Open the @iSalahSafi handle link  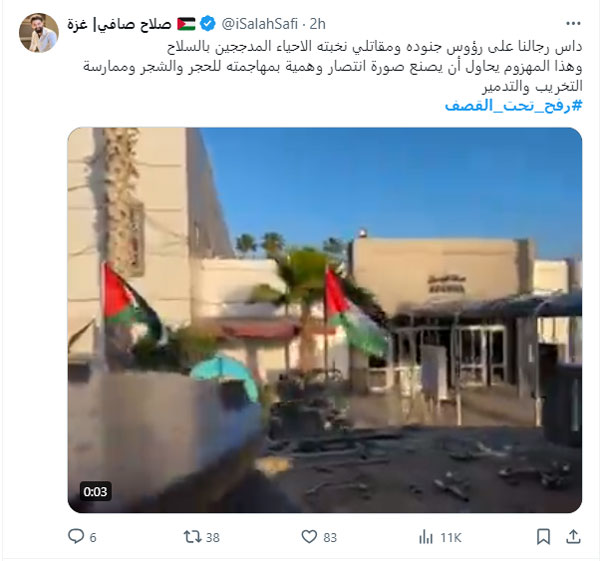click(259, 24)
